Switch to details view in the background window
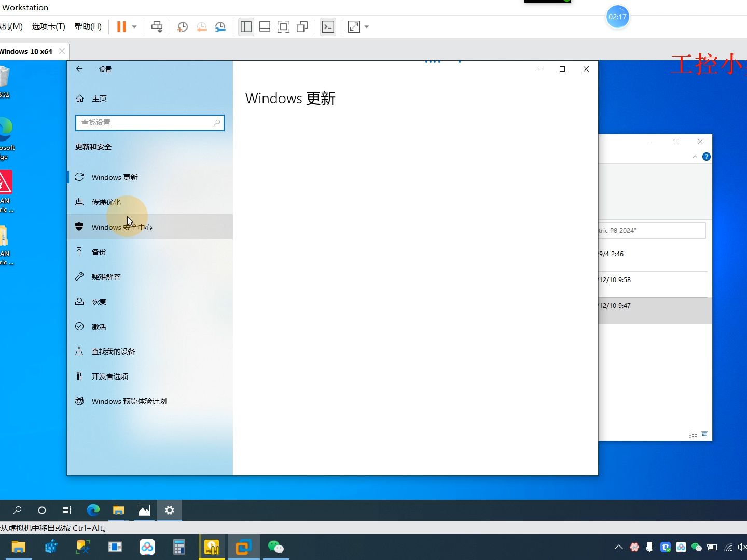The image size is (747, 560). (693, 434)
